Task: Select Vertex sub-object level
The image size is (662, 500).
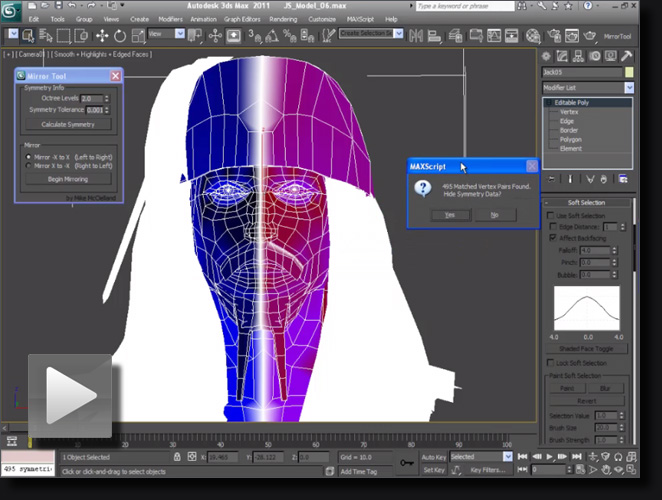Action: pos(569,112)
